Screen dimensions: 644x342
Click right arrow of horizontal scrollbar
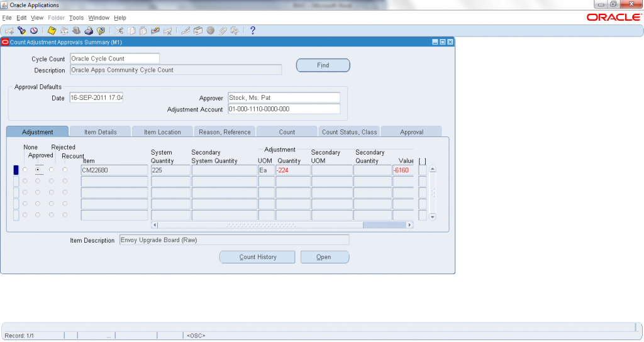point(409,224)
